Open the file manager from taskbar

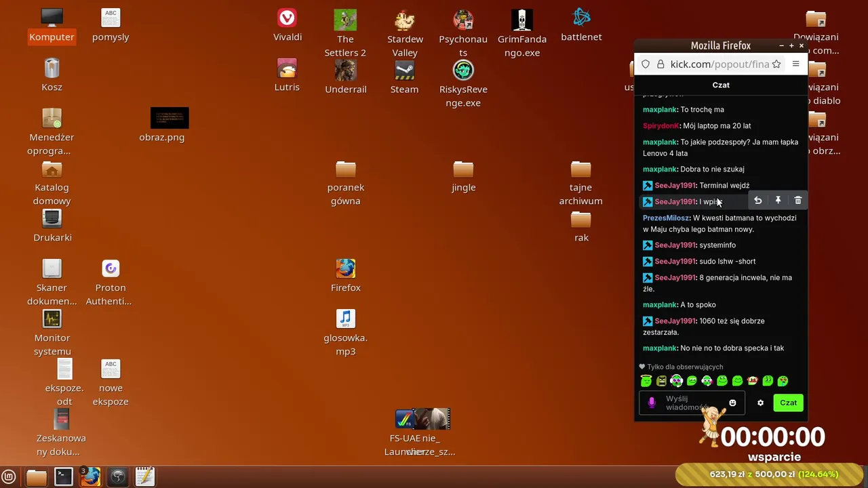coord(37,477)
